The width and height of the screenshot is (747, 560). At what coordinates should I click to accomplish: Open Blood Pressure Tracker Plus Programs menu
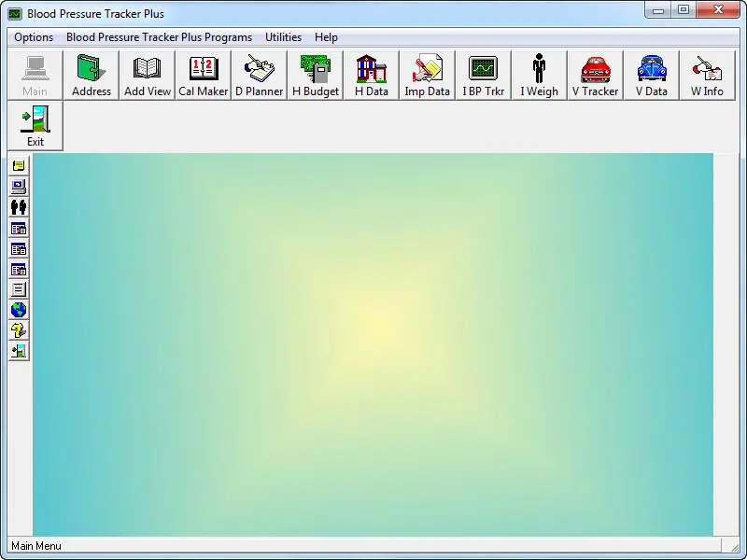159,37
